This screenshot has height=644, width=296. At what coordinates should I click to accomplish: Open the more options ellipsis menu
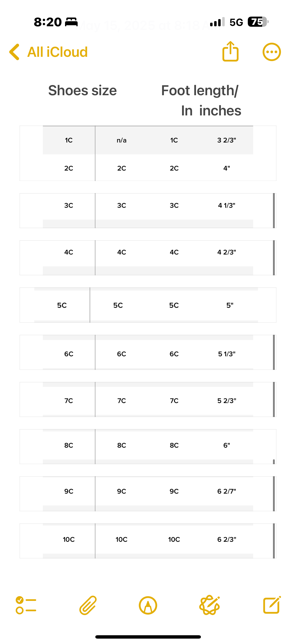coord(272,52)
